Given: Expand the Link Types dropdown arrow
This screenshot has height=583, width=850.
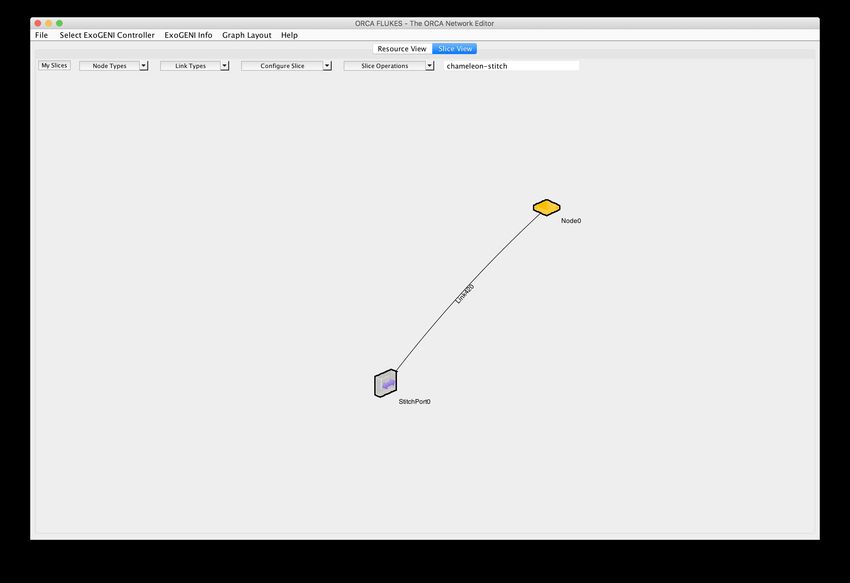Looking at the screenshot, I should coord(224,66).
